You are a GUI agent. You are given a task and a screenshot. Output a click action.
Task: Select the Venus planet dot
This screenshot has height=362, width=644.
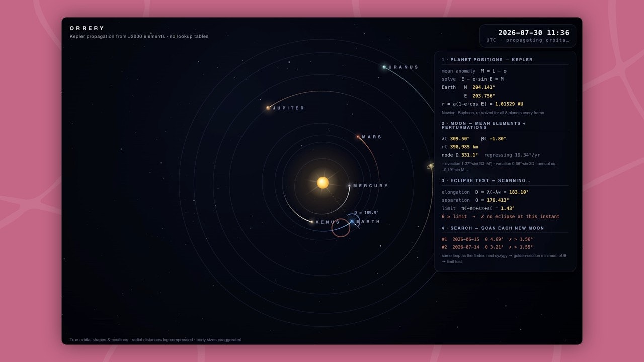point(312,222)
